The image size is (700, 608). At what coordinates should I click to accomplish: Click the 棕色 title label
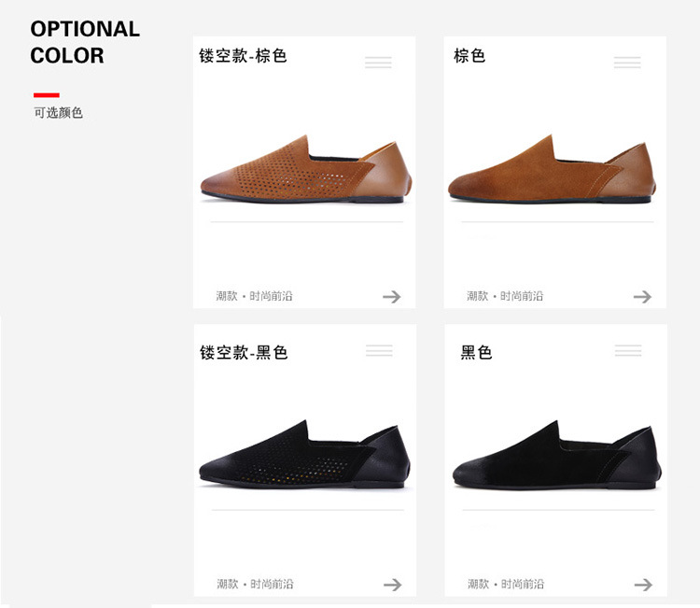[x=469, y=56]
